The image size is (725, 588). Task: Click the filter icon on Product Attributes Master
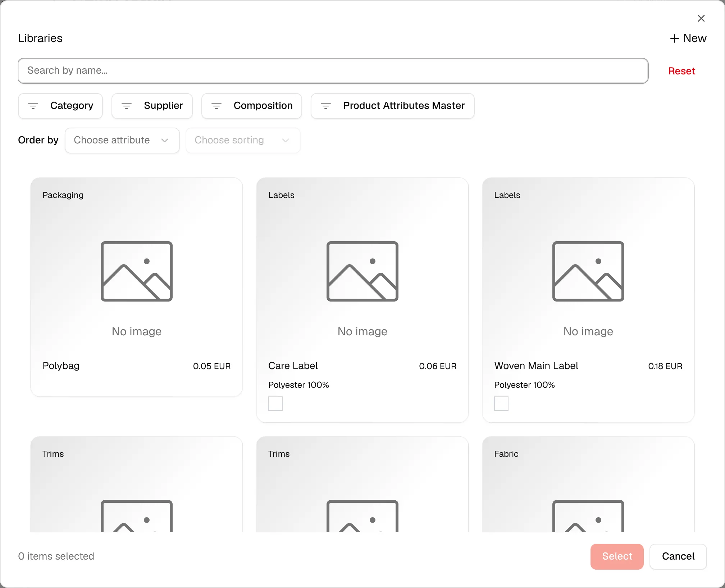[326, 106]
